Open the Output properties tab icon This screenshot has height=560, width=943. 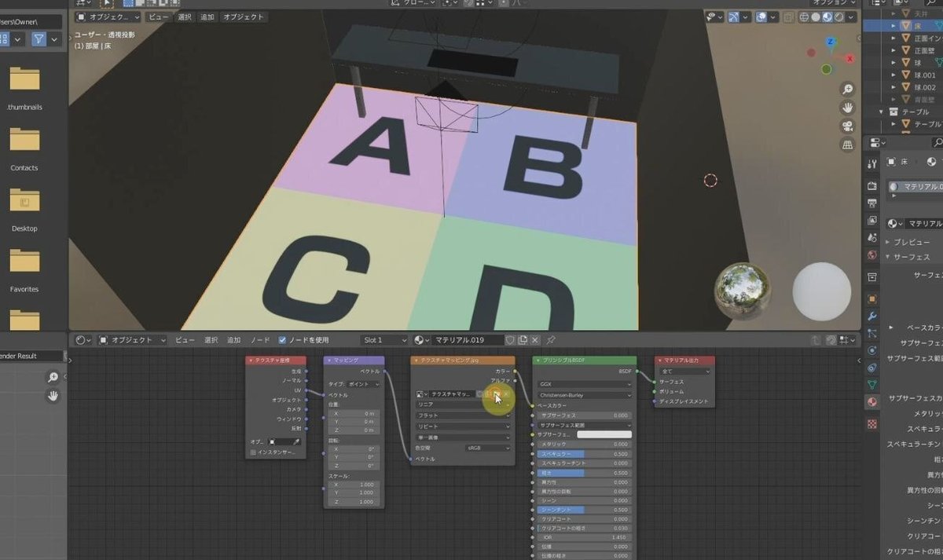point(872,203)
